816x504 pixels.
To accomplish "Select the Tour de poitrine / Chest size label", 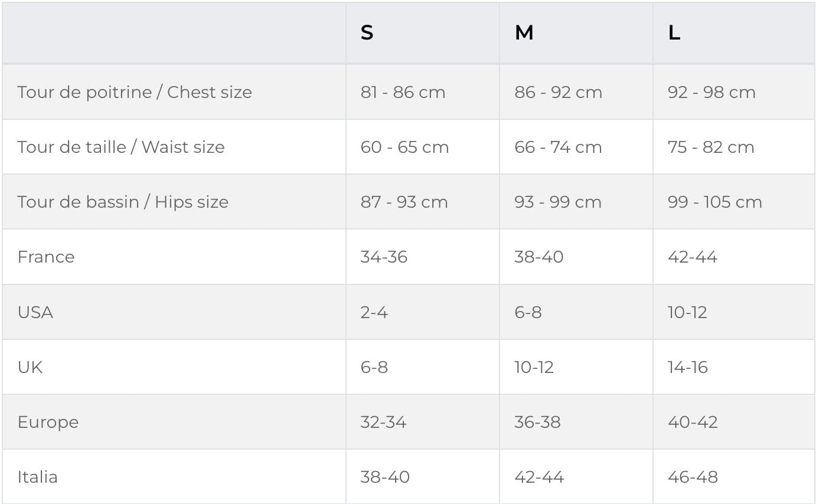I will pos(135,92).
